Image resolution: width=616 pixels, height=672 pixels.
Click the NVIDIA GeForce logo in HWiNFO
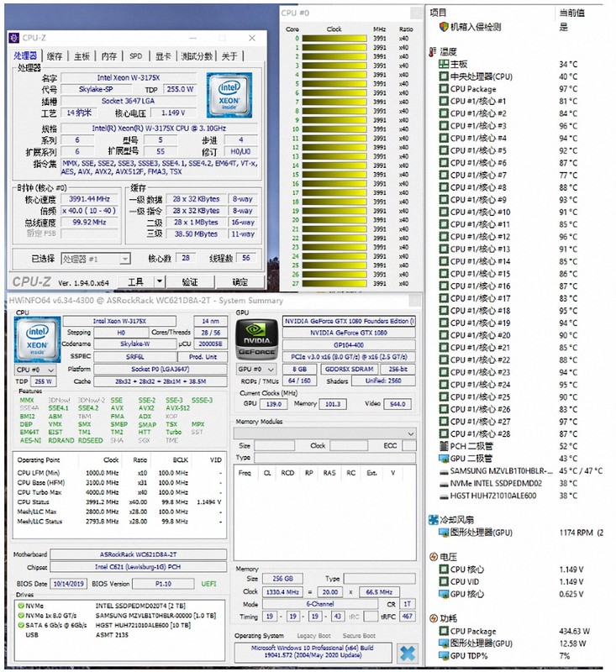(256, 340)
